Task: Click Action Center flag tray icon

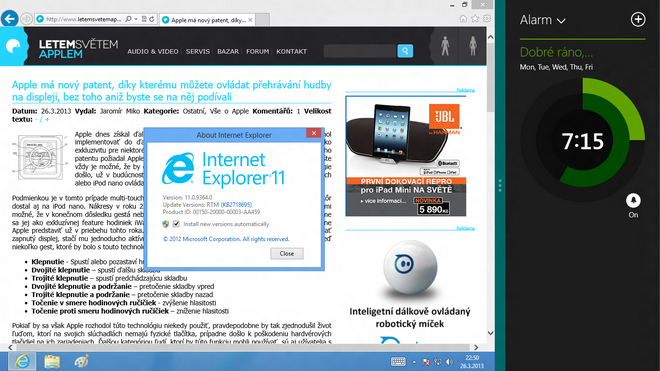Action: click(x=426, y=362)
